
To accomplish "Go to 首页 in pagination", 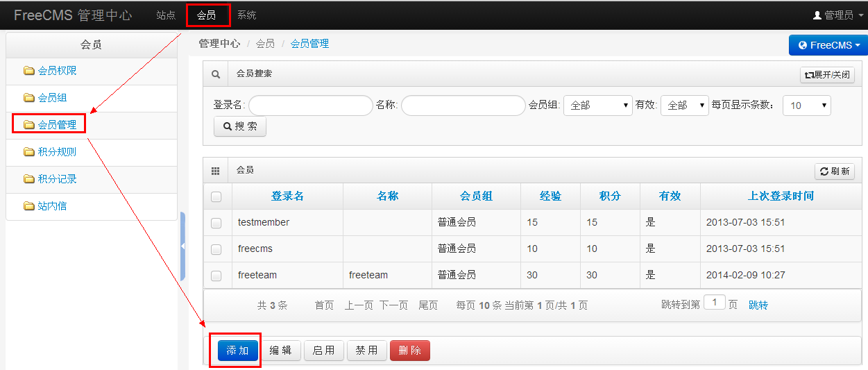I will point(324,305).
